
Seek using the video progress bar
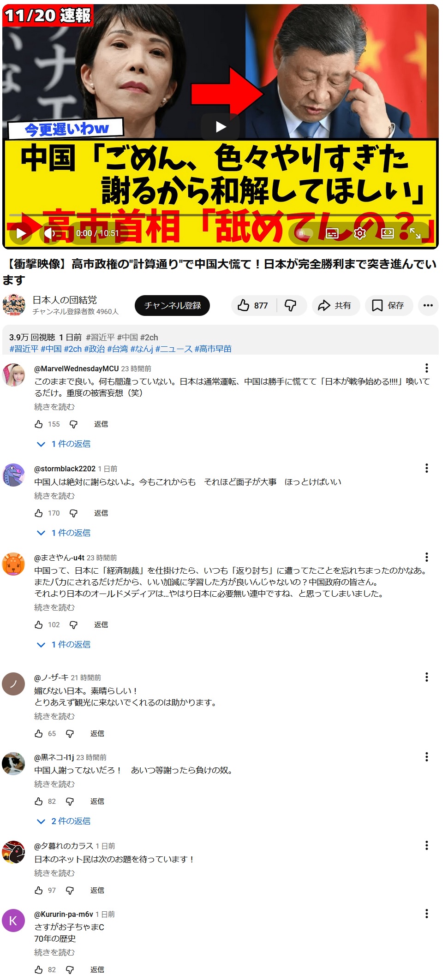coord(221,215)
